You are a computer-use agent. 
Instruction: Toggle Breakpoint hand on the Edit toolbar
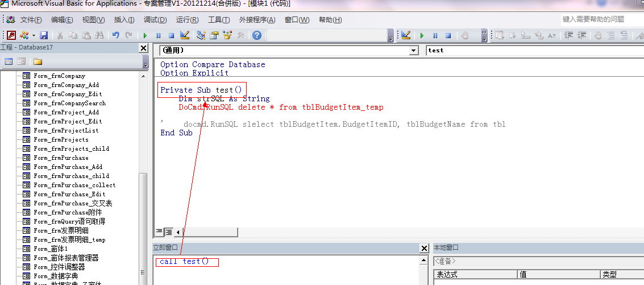(598, 35)
